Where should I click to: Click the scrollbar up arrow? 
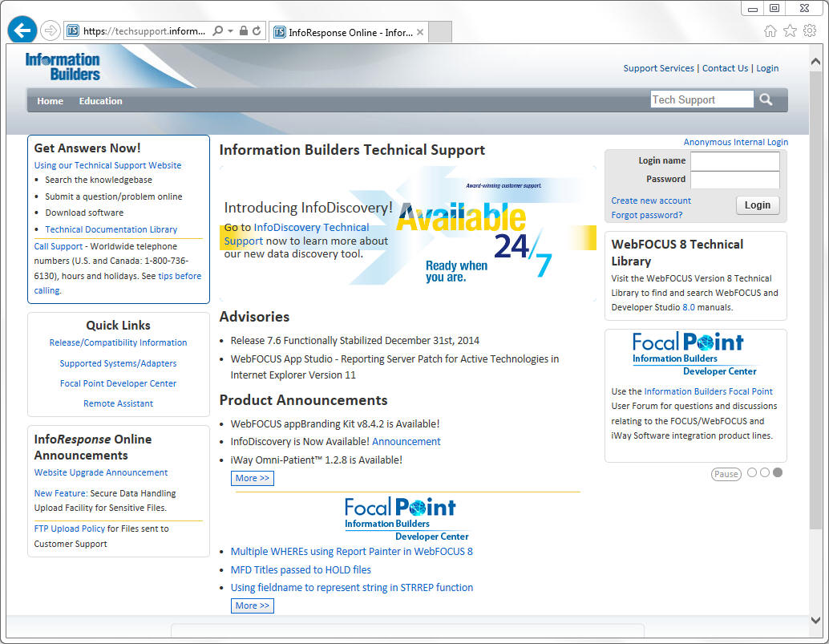point(816,62)
